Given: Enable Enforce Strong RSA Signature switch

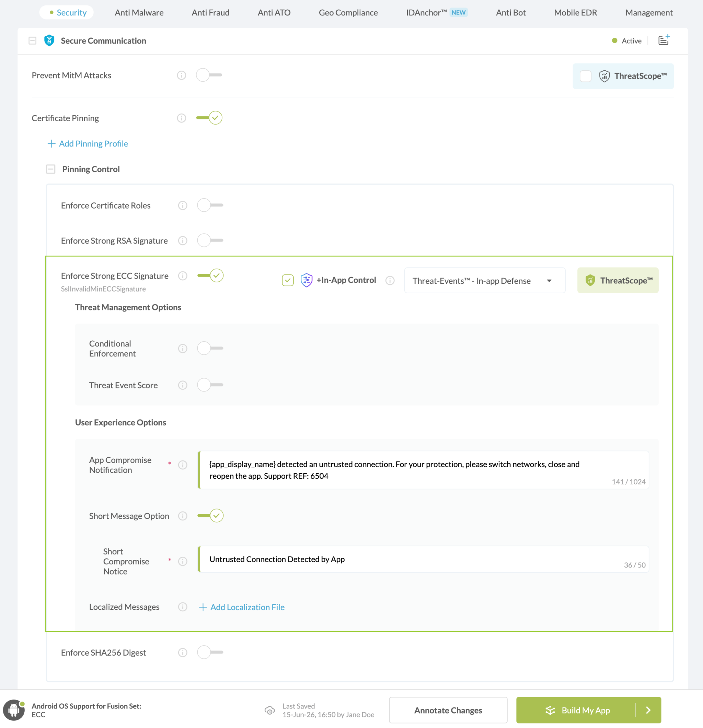Looking at the screenshot, I should pyautogui.click(x=210, y=240).
